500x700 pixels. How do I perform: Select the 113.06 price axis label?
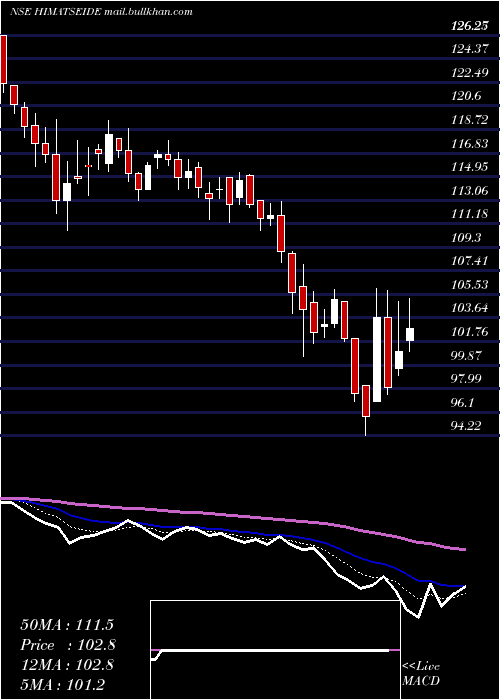[469, 191]
